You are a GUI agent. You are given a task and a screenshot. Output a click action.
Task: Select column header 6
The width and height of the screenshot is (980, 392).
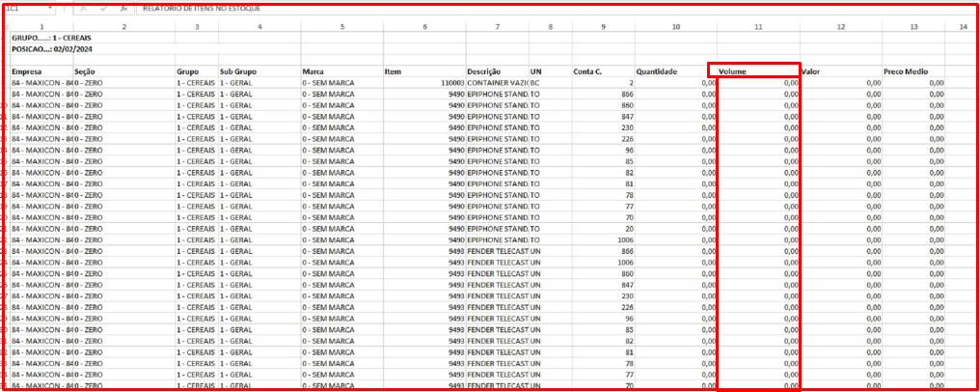coord(424,27)
